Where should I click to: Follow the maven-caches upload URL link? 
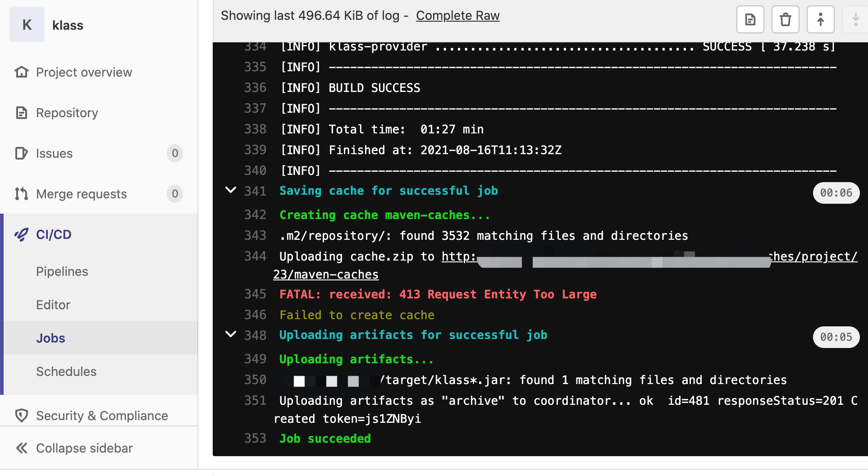[326, 275]
